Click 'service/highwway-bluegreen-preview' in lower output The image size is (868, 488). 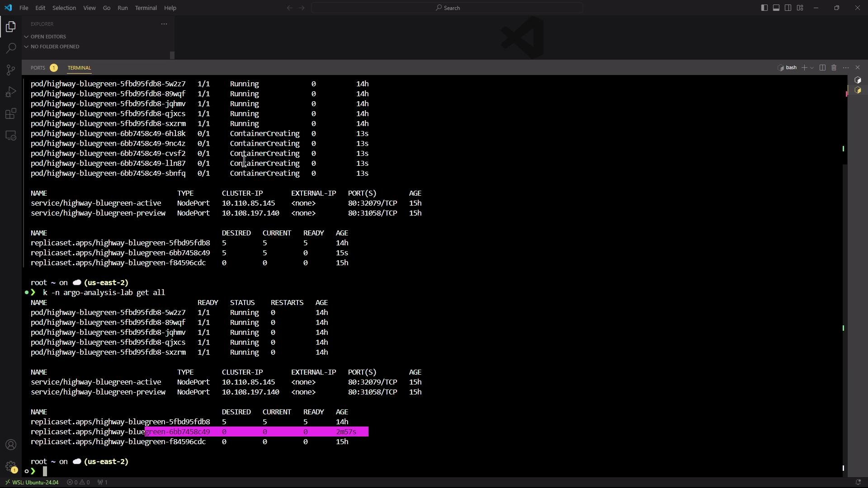98,392
